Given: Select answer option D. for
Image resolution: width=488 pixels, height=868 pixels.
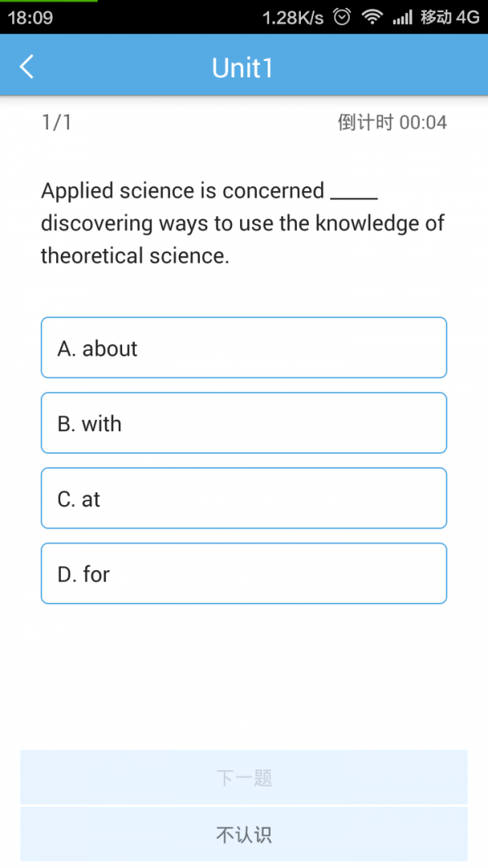Looking at the screenshot, I should 244,574.
